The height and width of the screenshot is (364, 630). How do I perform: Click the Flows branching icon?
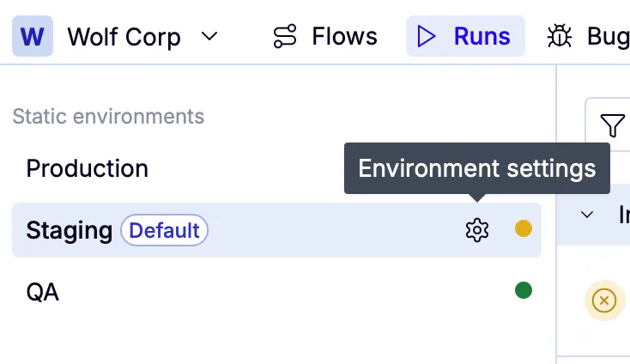285,36
